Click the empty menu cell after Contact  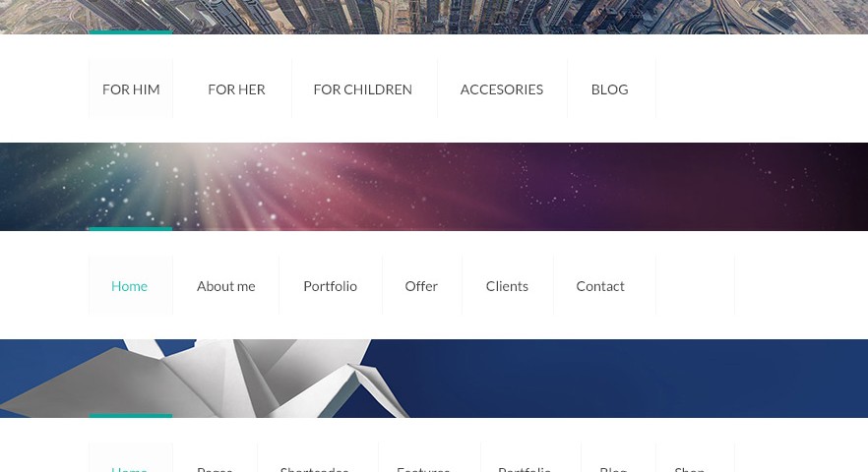[695, 286]
